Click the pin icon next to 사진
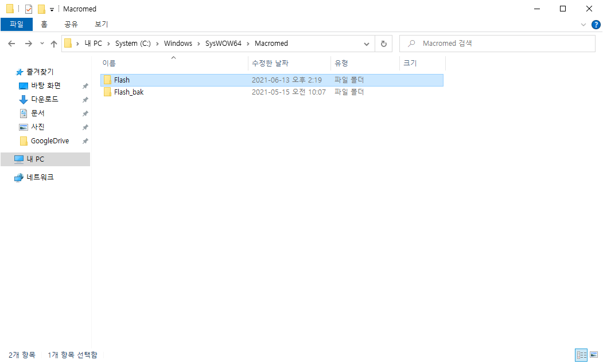 (x=85, y=127)
